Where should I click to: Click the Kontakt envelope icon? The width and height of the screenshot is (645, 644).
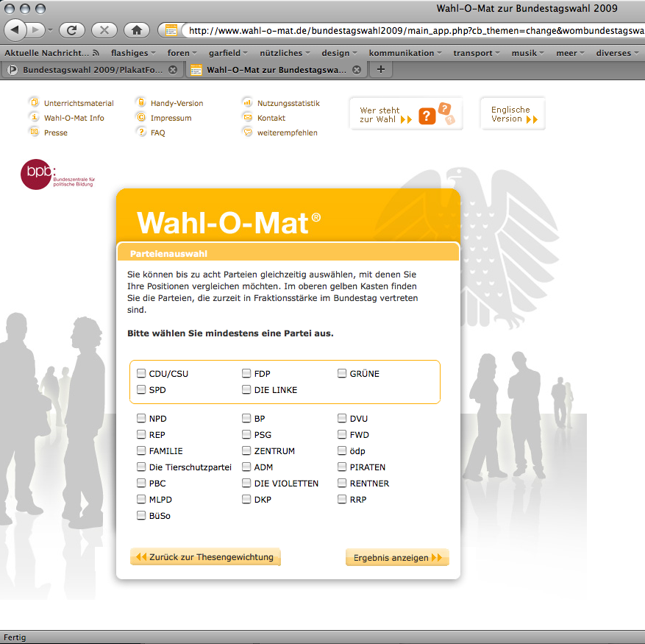[247, 117]
